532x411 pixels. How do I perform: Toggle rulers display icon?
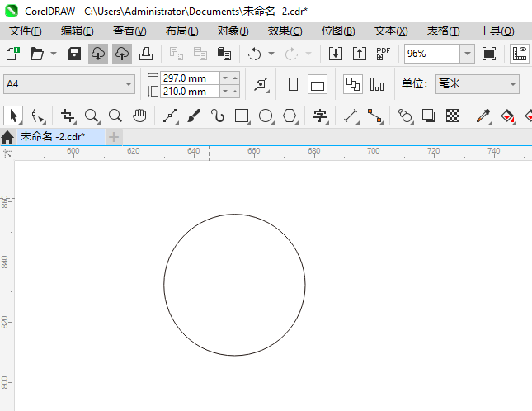[x=520, y=54]
